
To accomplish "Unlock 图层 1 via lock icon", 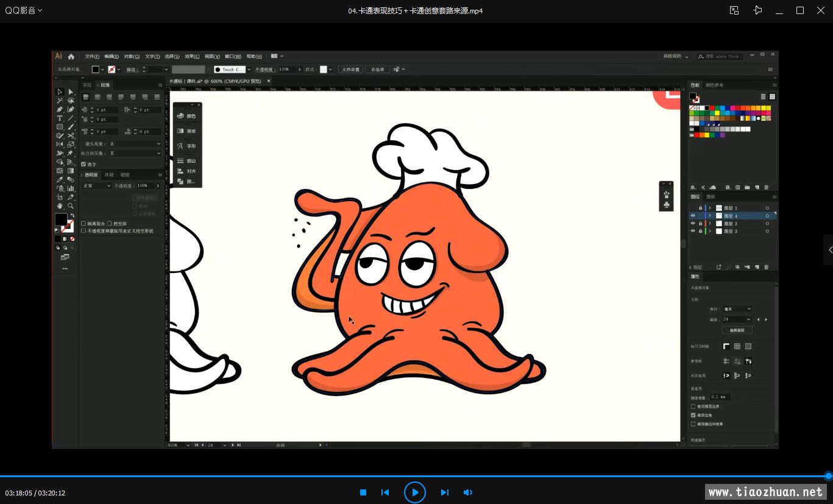I will 700,208.
